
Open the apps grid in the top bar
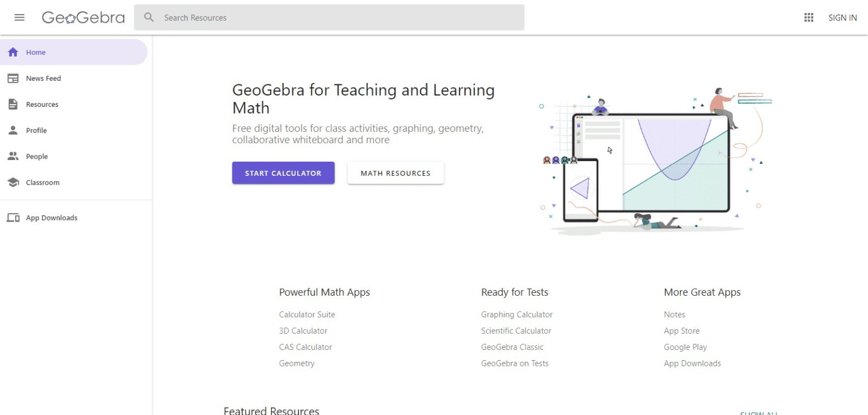(x=809, y=17)
